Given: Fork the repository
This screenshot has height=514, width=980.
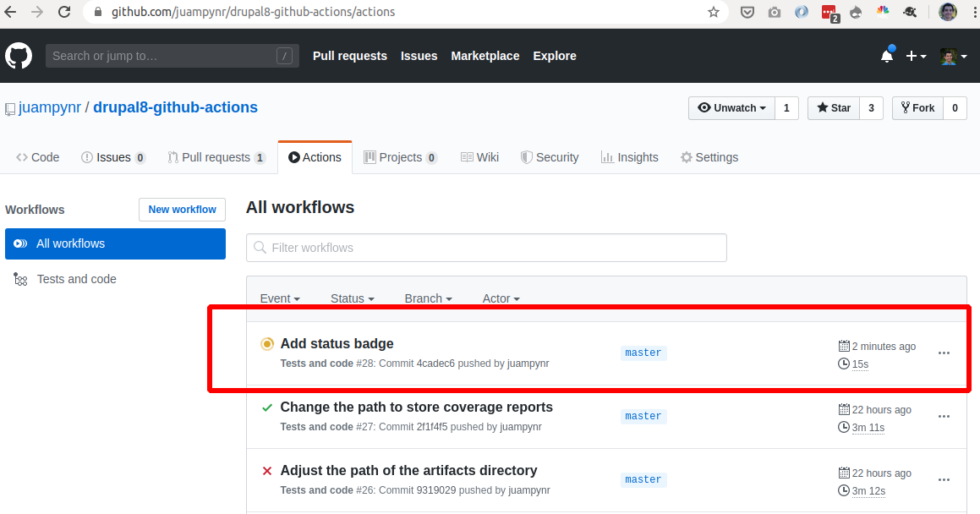Looking at the screenshot, I should [x=917, y=108].
